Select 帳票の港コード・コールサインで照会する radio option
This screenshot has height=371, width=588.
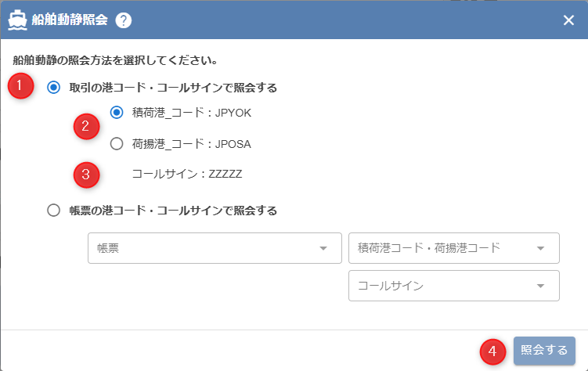click(x=54, y=210)
